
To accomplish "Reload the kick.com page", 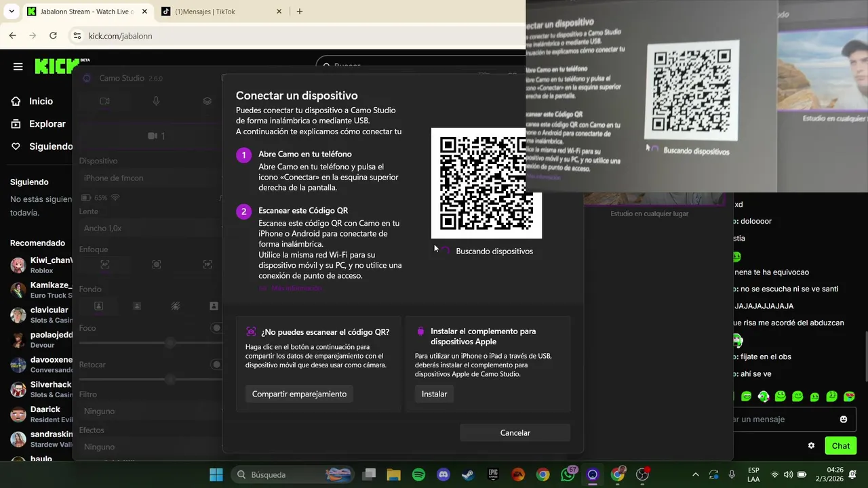I will click(x=53, y=35).
